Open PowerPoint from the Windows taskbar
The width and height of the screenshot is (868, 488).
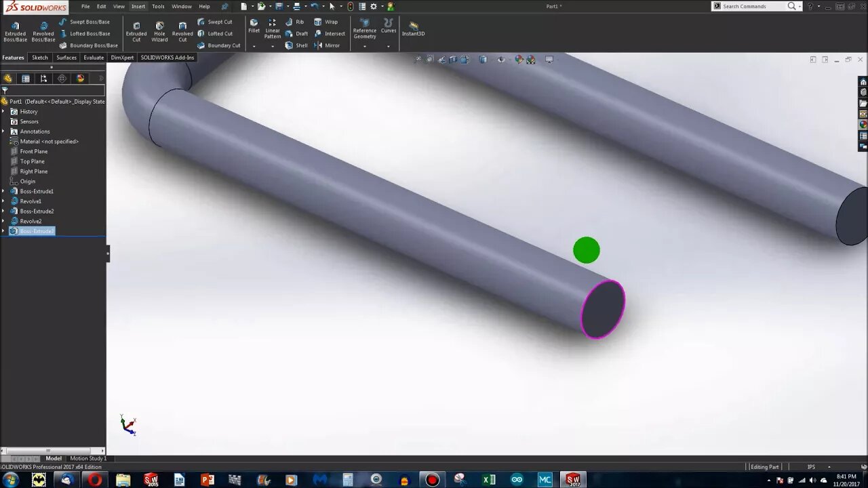208,480
